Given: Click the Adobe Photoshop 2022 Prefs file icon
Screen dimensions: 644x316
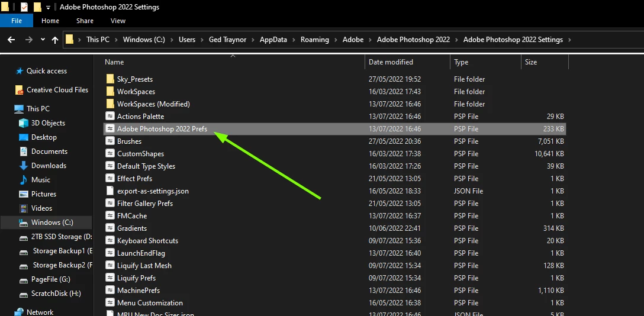Looking at the screenshot, I should point(110,129).
